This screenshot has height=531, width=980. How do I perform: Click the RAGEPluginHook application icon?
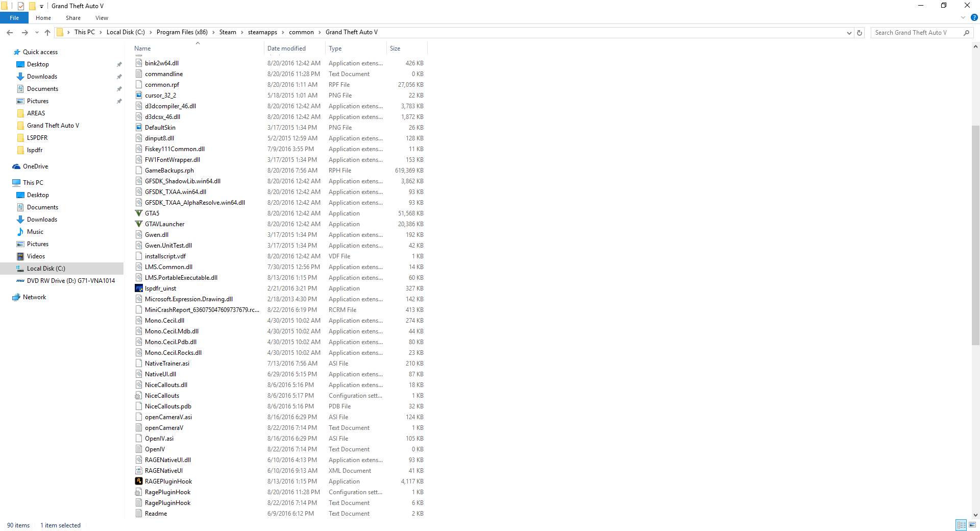[x=138, y=481]
